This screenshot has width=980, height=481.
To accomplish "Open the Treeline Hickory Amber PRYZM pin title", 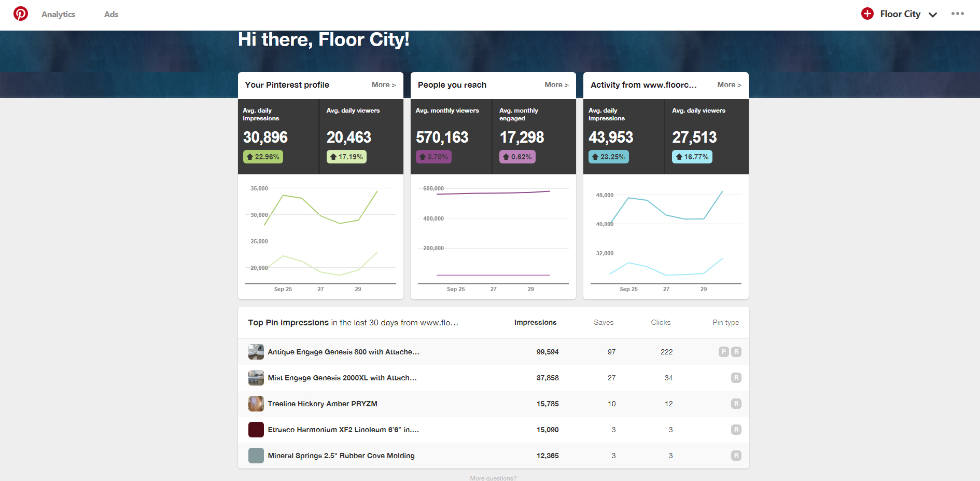I will pyautogui.click(x=323, y=404).
